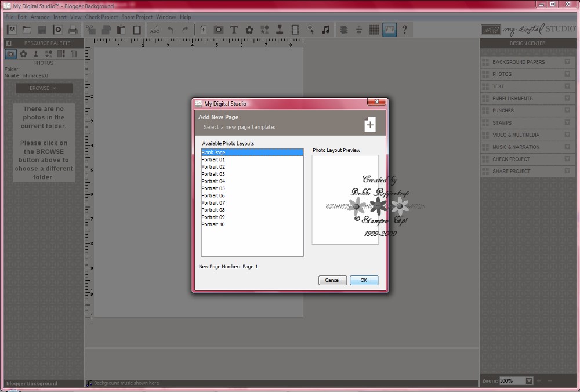Click the Undo arrow icon
The height and width of the screenshot is (392, 580).
170,30
